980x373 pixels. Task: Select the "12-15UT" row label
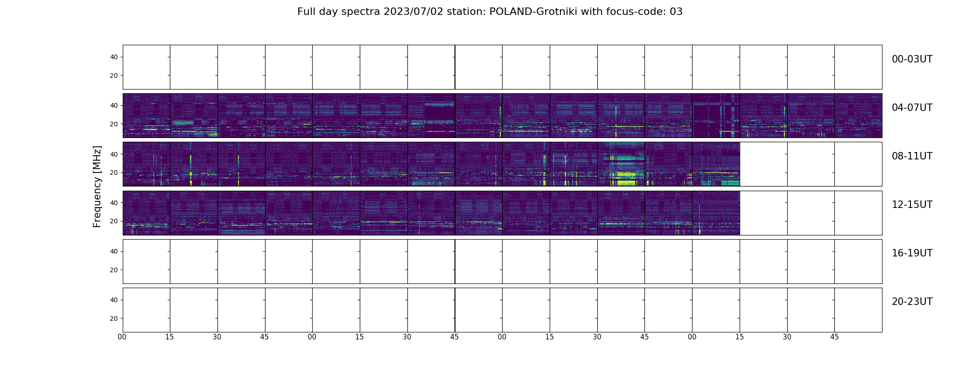[x=912, y=205]
